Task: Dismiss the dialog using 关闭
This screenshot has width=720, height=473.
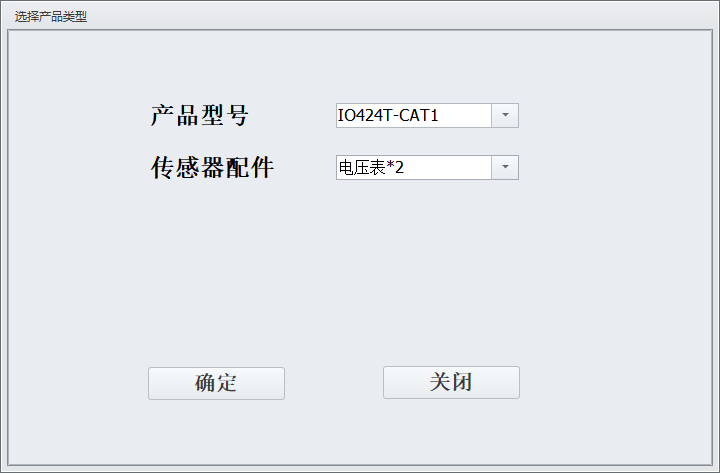Action: pyautogui.click(x=451, y=383)
